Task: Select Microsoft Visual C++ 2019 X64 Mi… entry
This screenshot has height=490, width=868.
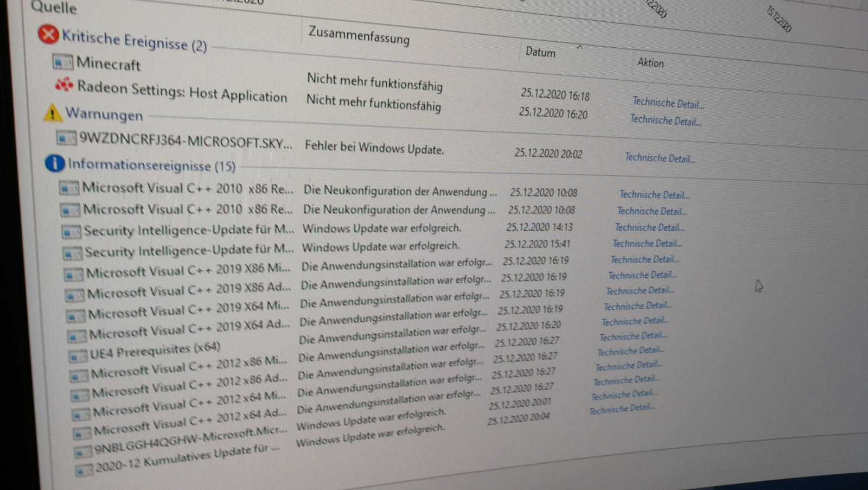Action: pos(189,311)
